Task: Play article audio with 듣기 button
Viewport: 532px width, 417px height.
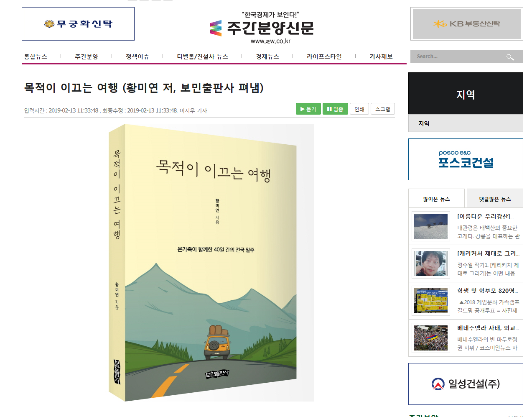Action: click(x=308, y=109)
